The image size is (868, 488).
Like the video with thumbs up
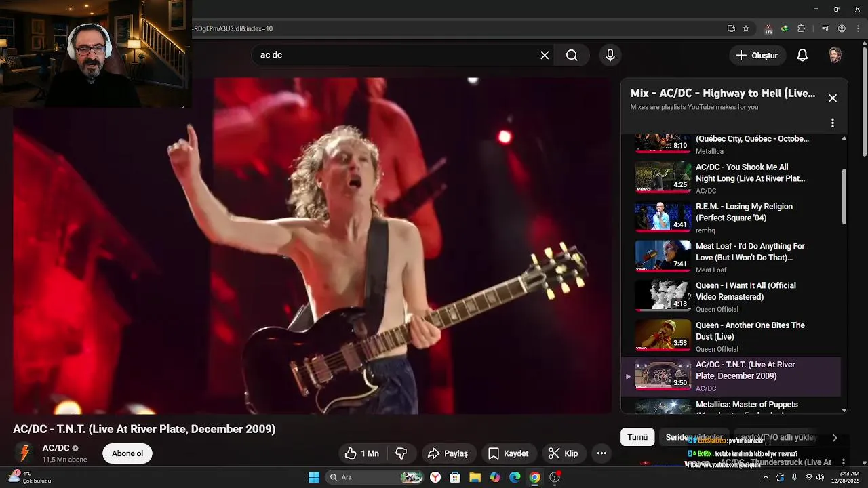[x=361, y=453]
